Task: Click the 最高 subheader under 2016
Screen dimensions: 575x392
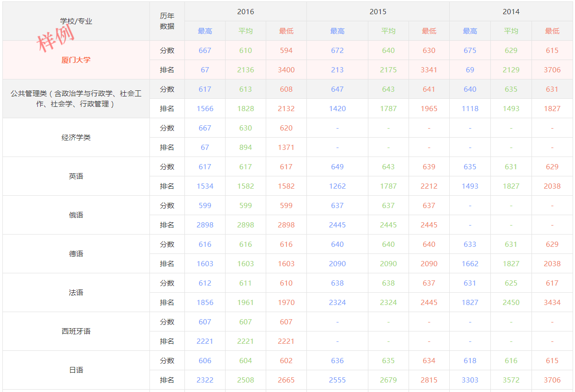Action: click(205, 31)
